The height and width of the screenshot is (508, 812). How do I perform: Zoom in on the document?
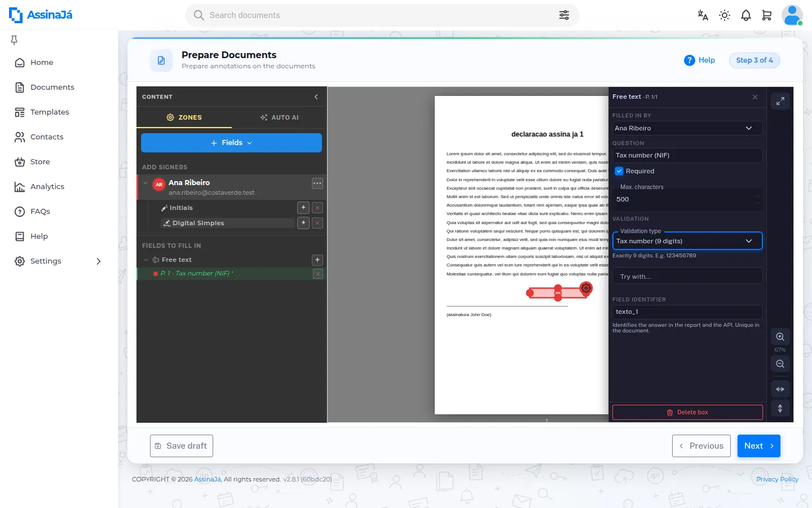point(780,337)
